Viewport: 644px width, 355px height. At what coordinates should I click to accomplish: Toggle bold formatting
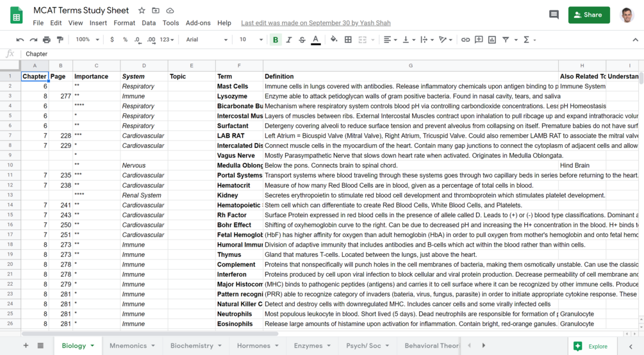click(x=276, y=40)
